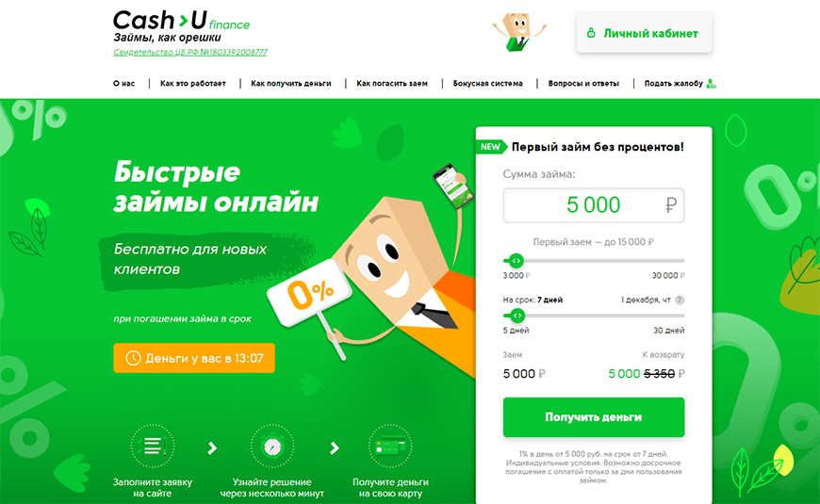
Task: Click the mascot character in the header
Action: tap(518, 32)
